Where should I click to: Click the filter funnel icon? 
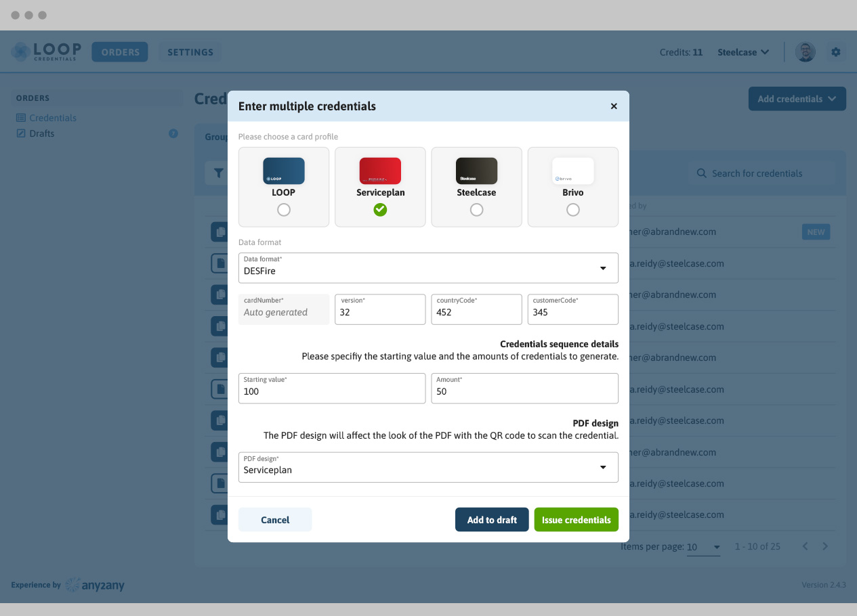pyautogui.click(x=218, y=173)
